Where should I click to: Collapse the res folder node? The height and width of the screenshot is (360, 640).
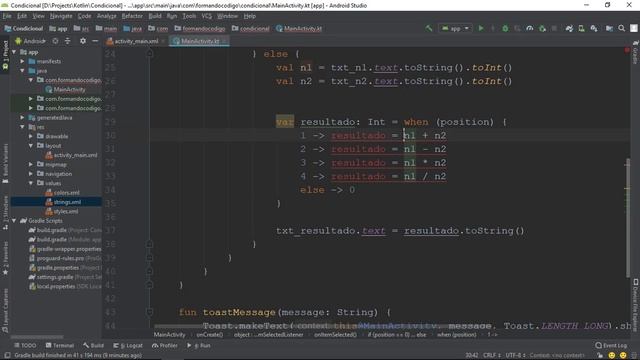click(x=22, y=127)
